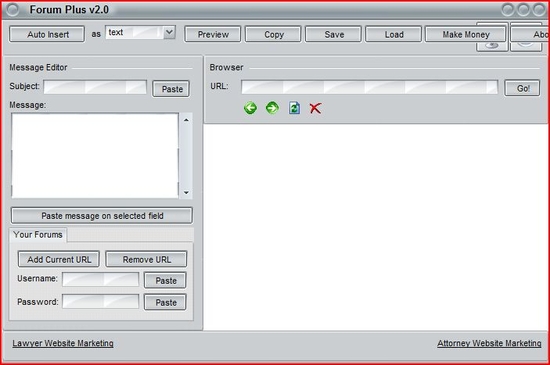Viewport: 550px width, 365px height.
Task: Click inside the URL address field
Action: coord(369,87)
